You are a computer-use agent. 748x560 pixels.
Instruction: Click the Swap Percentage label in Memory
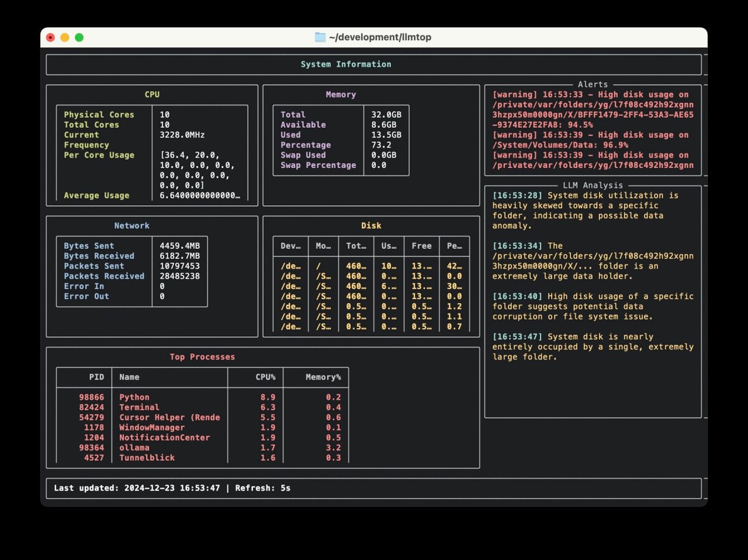[x=318, y=165]
